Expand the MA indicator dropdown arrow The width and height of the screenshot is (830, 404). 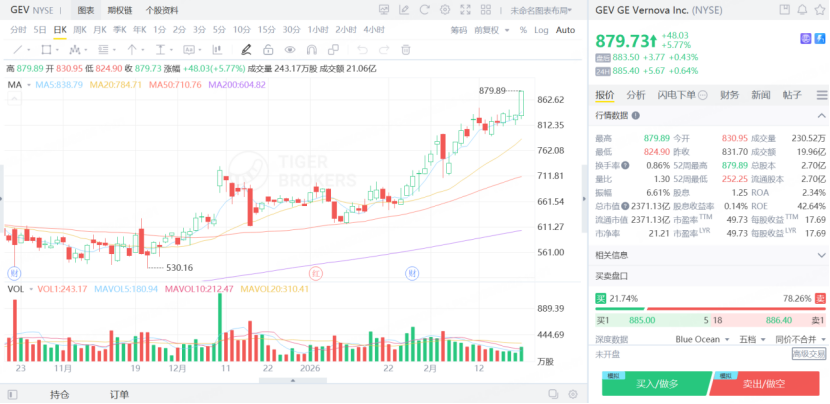pyautogui.click(x=29, y=85)
